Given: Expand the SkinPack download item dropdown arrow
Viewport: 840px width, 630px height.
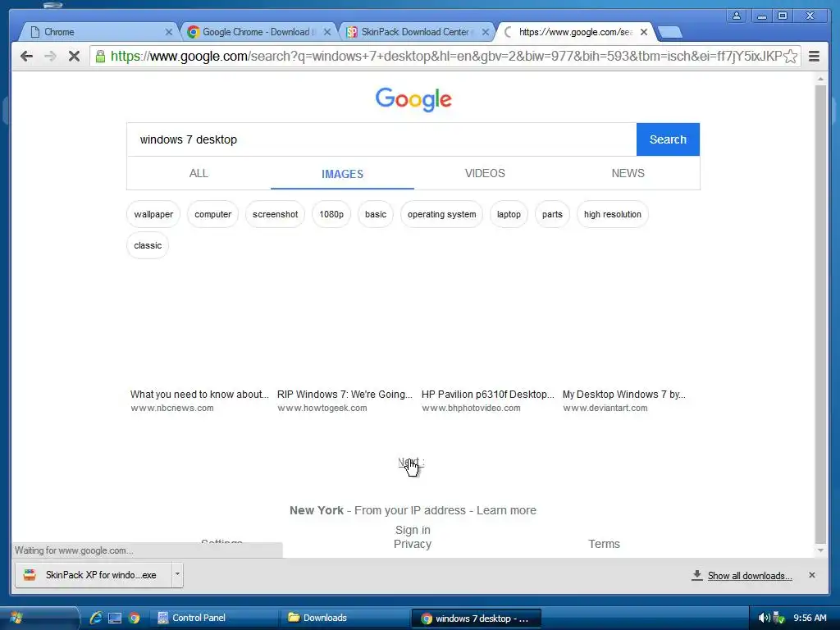Looking at the screenshot, I should (x=177, y=575).
